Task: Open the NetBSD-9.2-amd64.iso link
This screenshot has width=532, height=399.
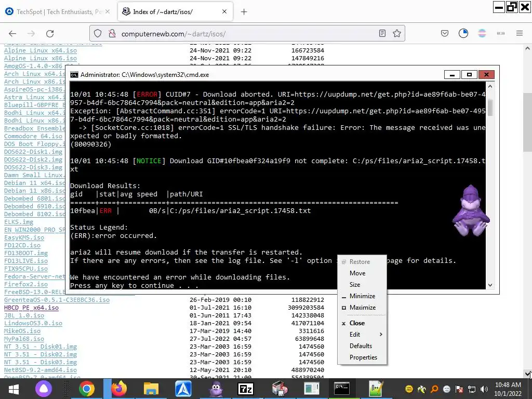Action: click(41, 370)
